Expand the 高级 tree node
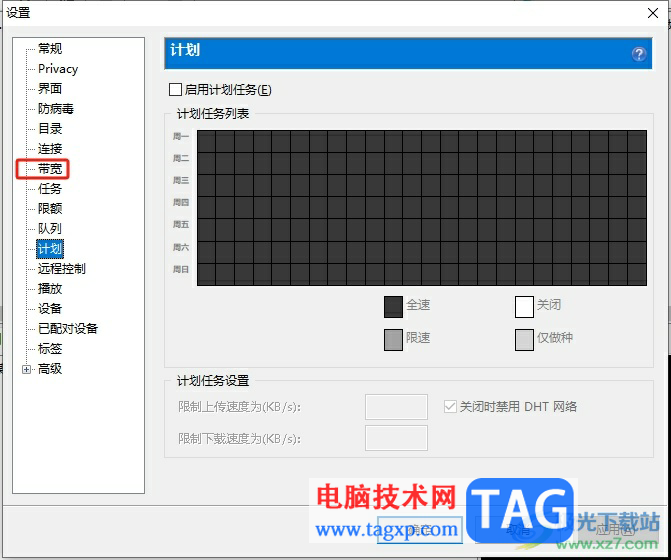This screenshot has height=560, width=671. 27,369
